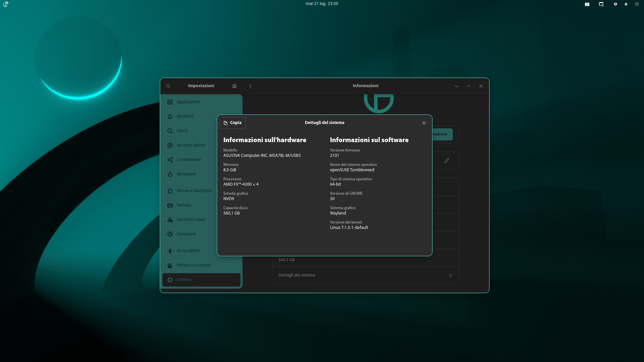
Task: Click the AMD FX-4300 × 4 processor value
Action: 241,184
